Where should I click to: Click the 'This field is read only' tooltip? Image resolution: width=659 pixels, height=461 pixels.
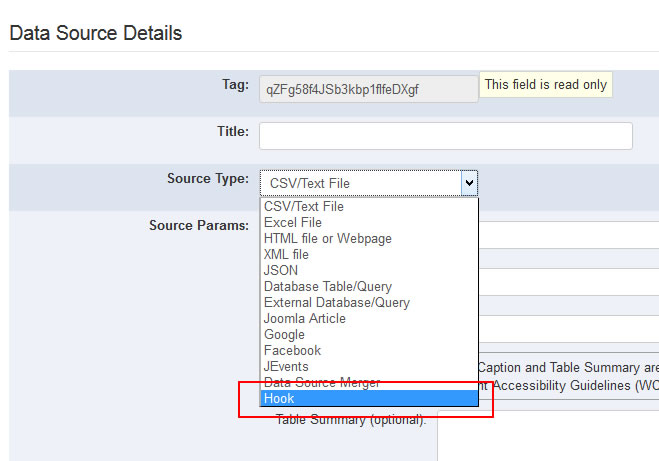(x=546, y=85)
